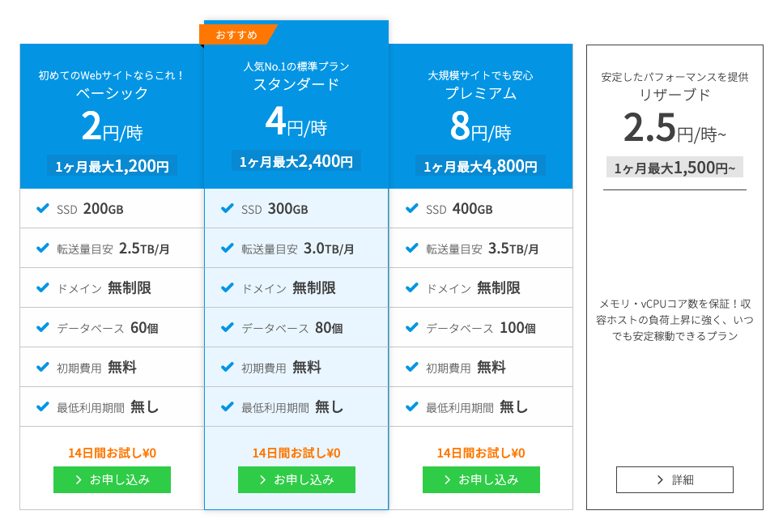Screen dimensions: 783x532
Task: Select the ベーシック plan header
Action: [x=112, y=116]
